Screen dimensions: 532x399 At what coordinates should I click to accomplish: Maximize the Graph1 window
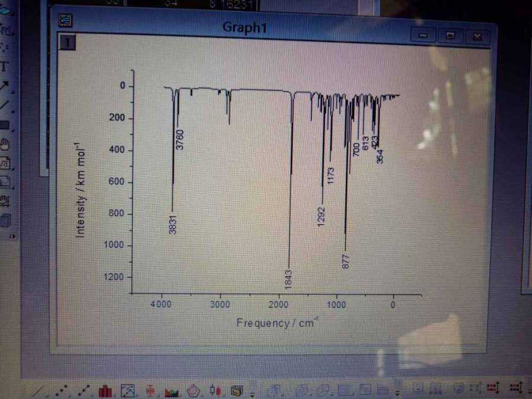pyautogui.click(x=450, y=35)
